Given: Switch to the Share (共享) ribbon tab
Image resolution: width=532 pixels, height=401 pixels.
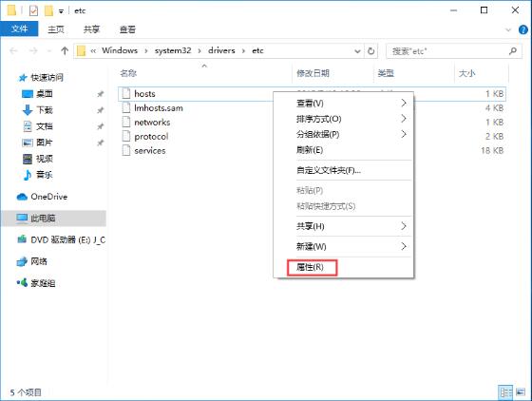Looking at the screenshot, I should (x=91, y=29).
